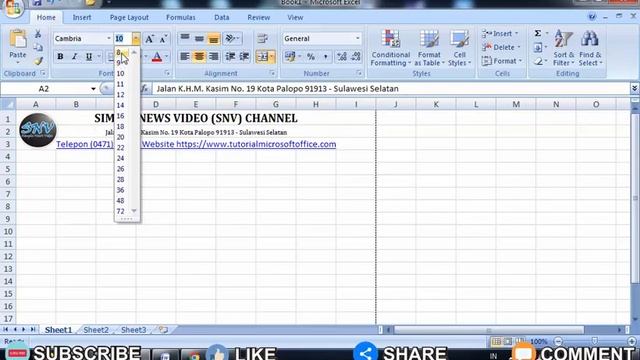Click AutoSum sigma icon
640x360 pixels.
click(538, 33)
